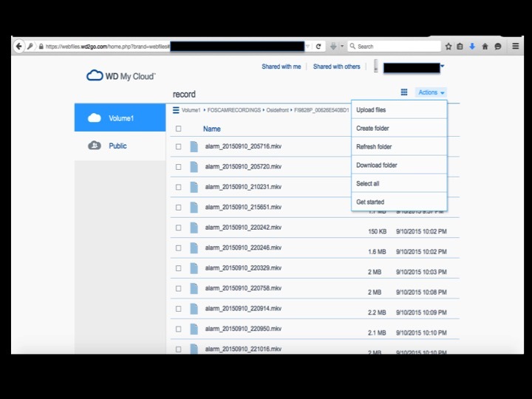Click file icon for alarm_20150910_220246.mkv
Image resolution: width=532 pixels, height=399 pixels.
[x=194, y=248]
